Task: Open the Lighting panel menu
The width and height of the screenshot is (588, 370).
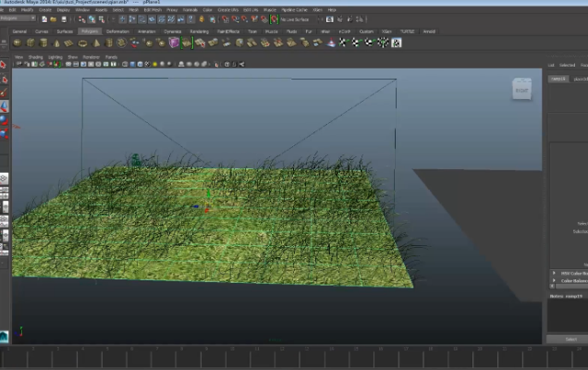Action: coord(55,56)
